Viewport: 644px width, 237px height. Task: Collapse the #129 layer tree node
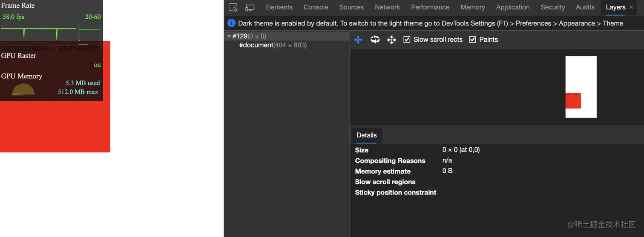(229, 37)
